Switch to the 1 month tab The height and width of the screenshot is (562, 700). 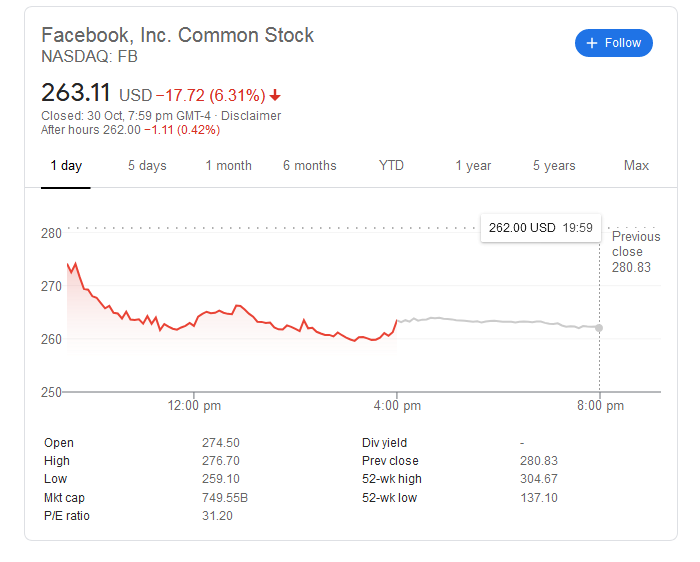tap(229, 166)
